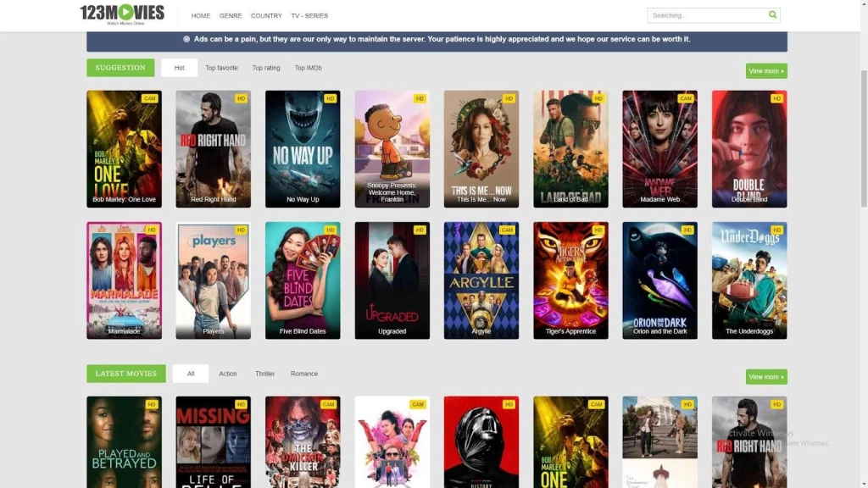Click CAM badge on Argylle poster
The width and height of the screenshot is (868, 488).
point(507,230)
